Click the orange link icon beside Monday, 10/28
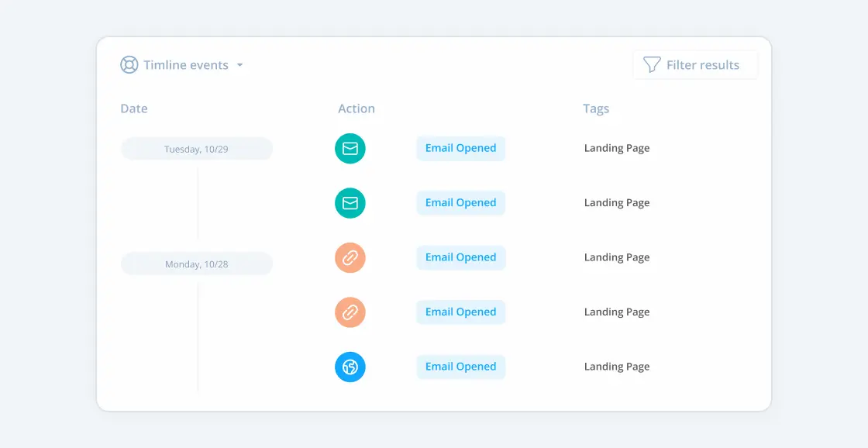 click(350, 257)
